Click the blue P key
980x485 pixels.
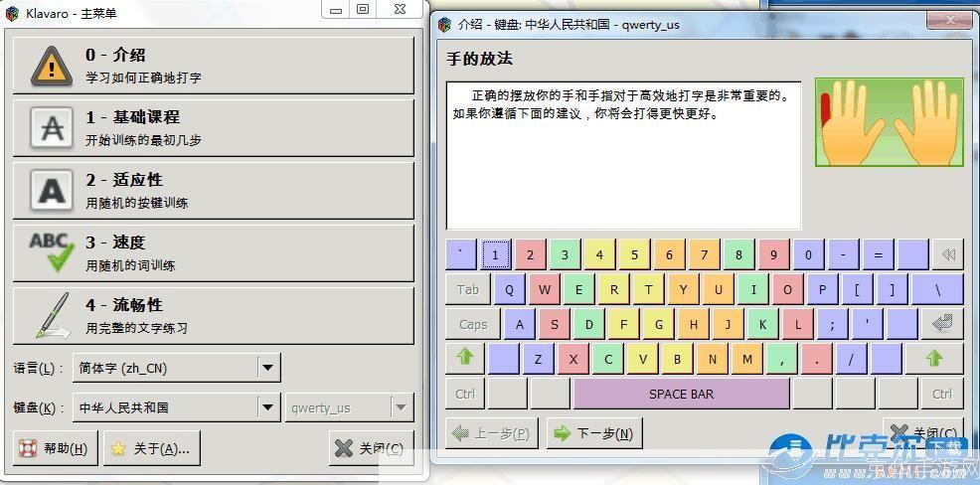coord(823,289)
